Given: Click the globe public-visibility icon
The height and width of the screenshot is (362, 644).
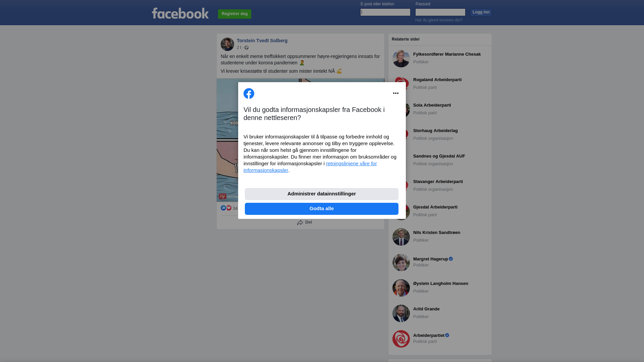Looking at the screenshot, I should tap(247, 48).
